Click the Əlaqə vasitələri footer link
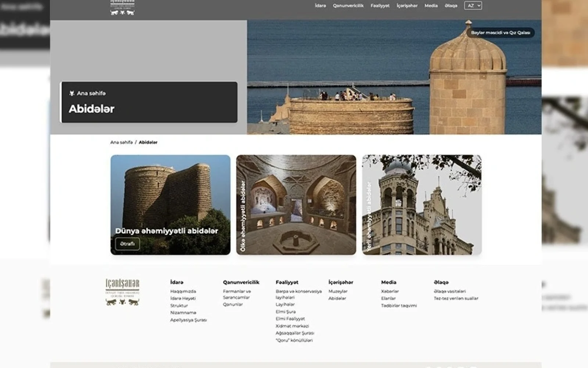 click(449, 291)
